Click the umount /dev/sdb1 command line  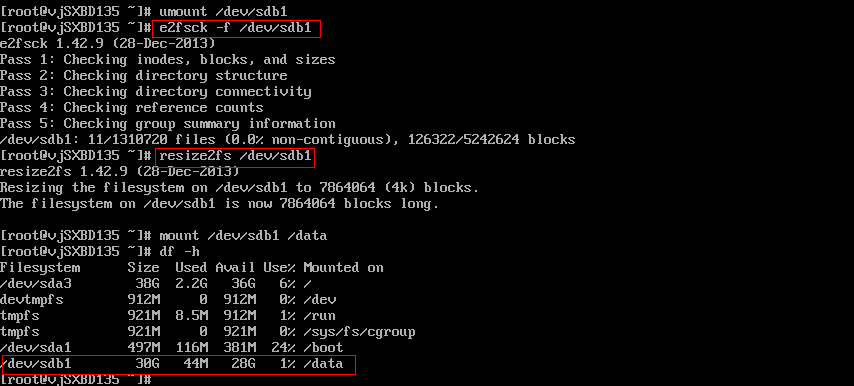tap(223, 11)
